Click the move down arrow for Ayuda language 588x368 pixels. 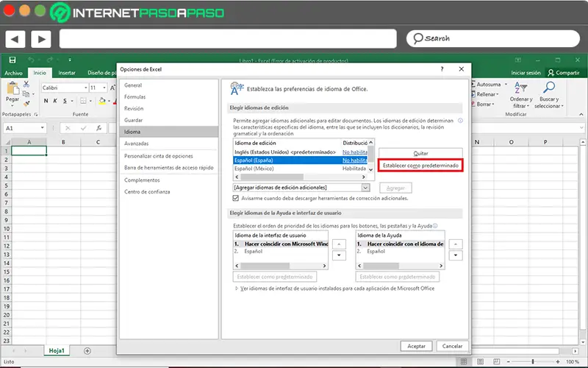pyautogui.click(x=456, y=255)
